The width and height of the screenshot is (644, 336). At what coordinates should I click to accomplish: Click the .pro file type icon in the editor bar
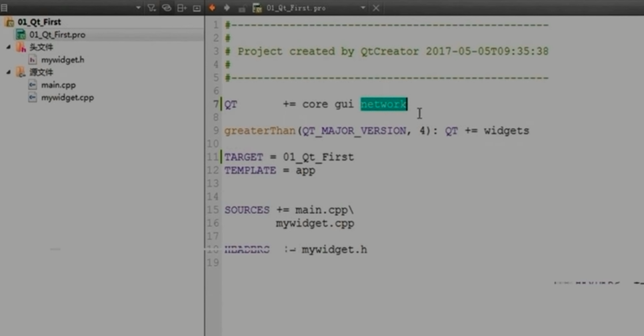point(257,8)
